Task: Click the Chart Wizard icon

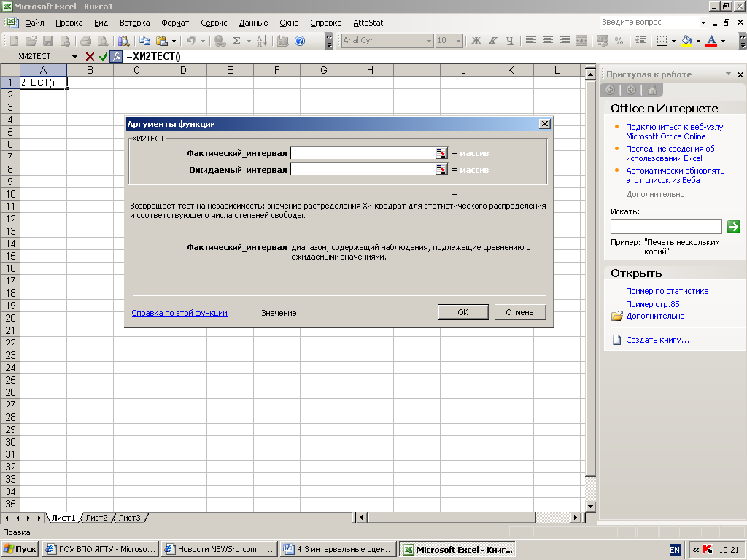Action: pyautogui.click(x=283, y=41)
